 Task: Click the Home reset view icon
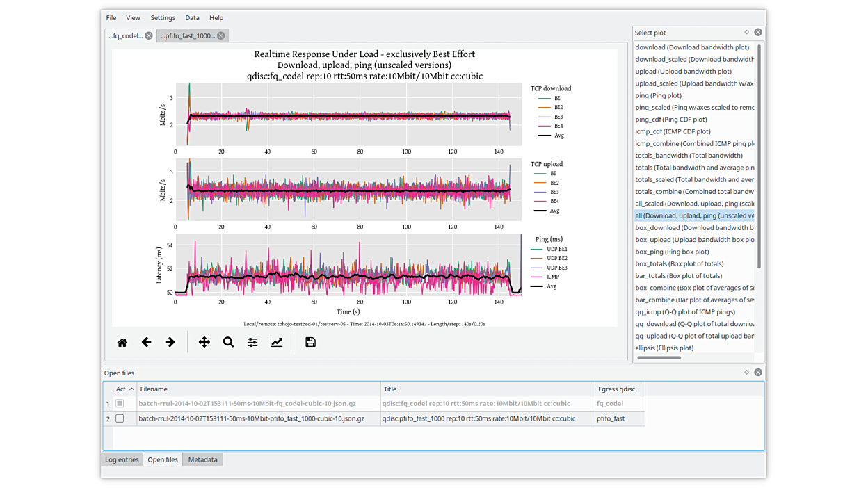coord(122,342)
